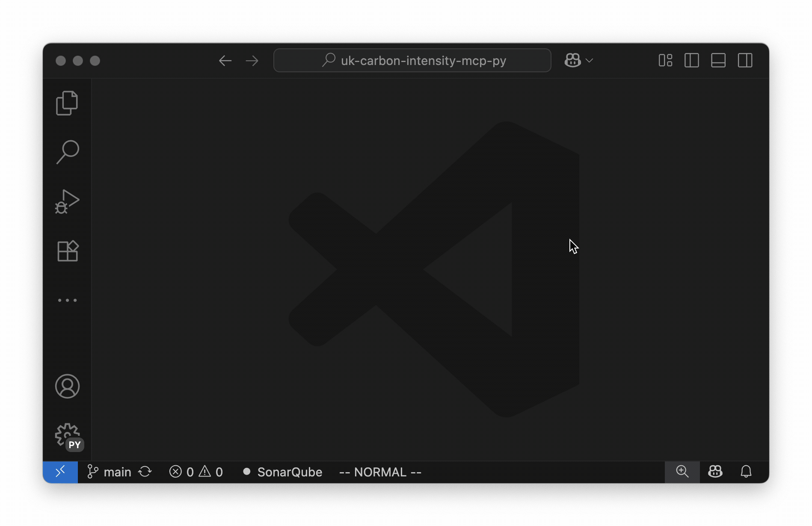Viewport: 812px width, 526px height.
Task: Open the Customize Layout dropdown
Action: point(666,60)
